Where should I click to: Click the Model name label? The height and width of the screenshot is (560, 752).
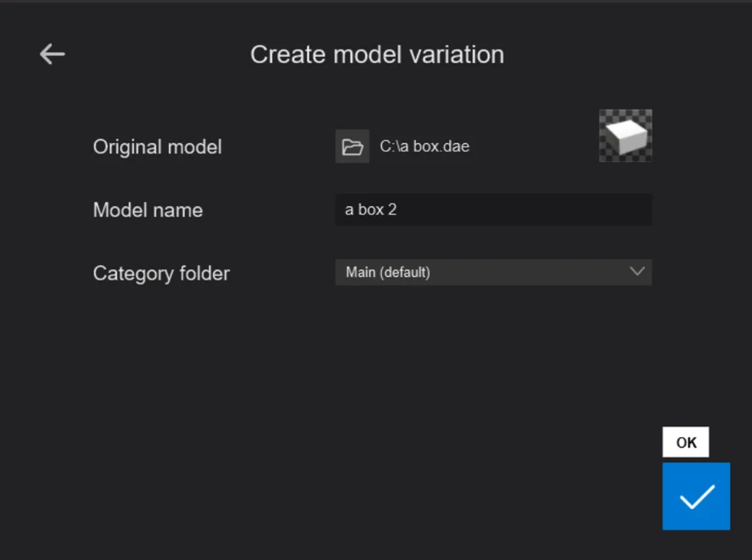(148, 210)
